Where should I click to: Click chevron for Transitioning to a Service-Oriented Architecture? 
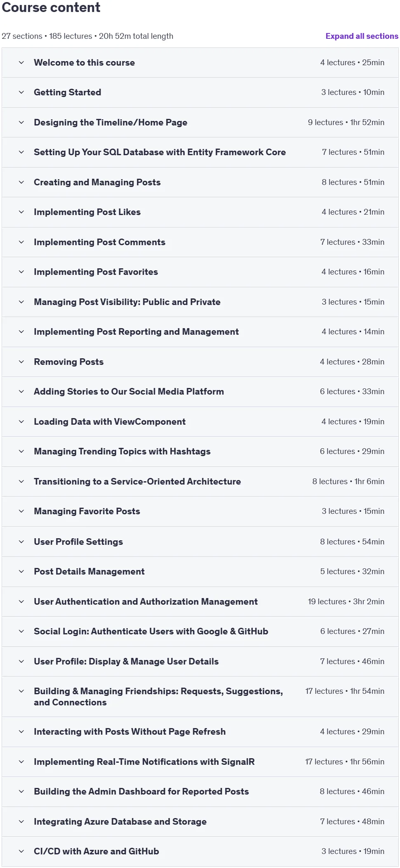coord(21,482)
